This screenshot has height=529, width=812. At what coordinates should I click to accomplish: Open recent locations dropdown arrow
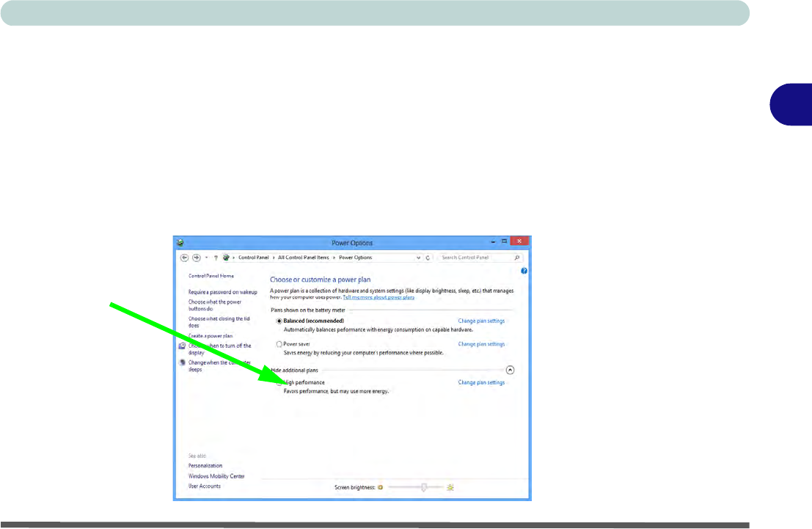(x=206, y=258)
